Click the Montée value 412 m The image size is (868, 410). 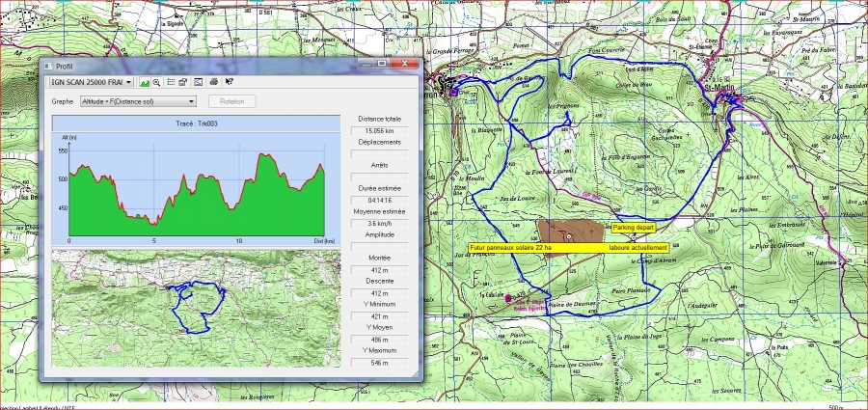tap(380, 270)
